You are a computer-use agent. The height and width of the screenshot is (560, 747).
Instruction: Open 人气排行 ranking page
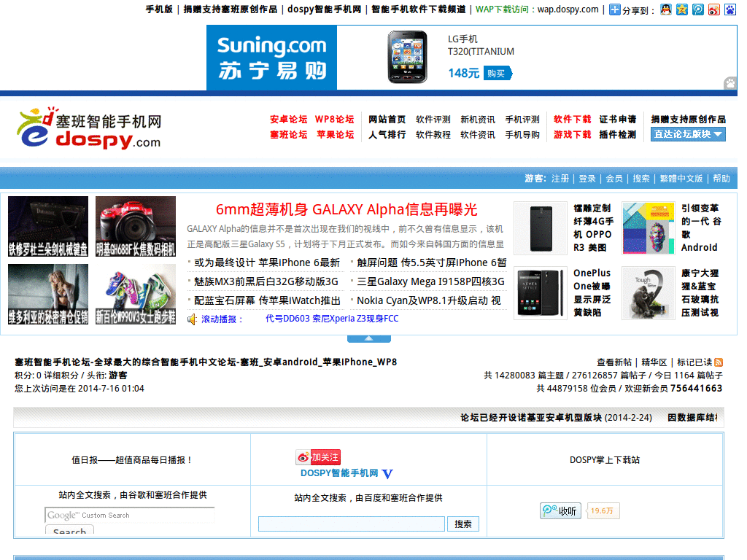[x=387, y=135]
